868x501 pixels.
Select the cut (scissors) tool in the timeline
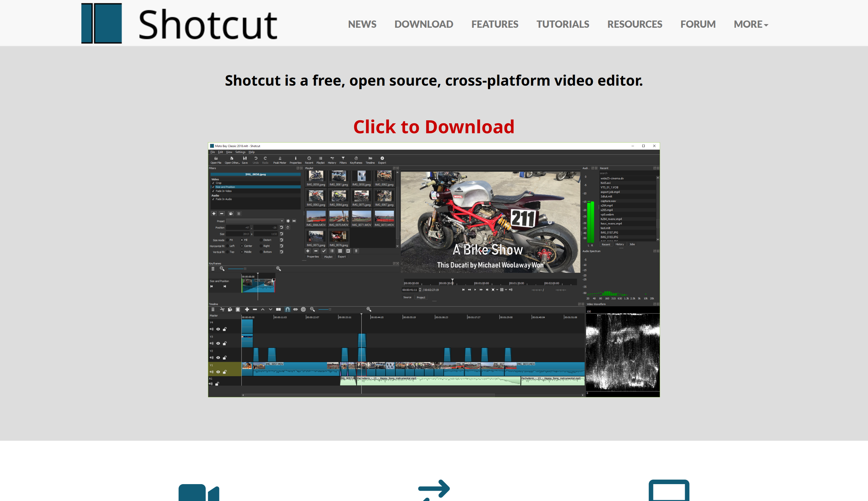click(223, 309)
